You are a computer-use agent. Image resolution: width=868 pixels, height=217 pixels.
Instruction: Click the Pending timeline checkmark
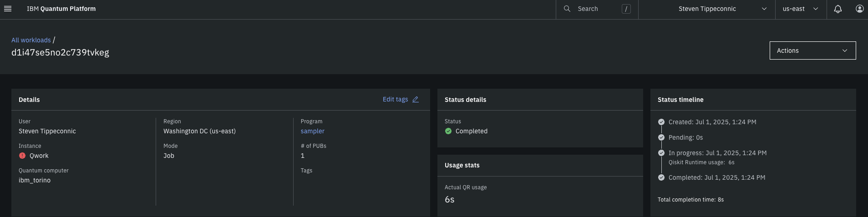[x=661, y=137]
